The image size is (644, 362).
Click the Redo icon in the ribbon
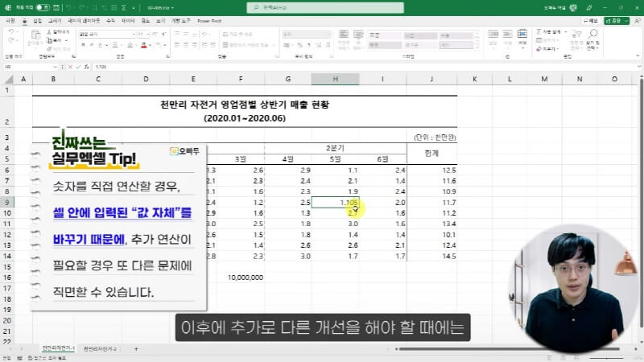point(10,41)
